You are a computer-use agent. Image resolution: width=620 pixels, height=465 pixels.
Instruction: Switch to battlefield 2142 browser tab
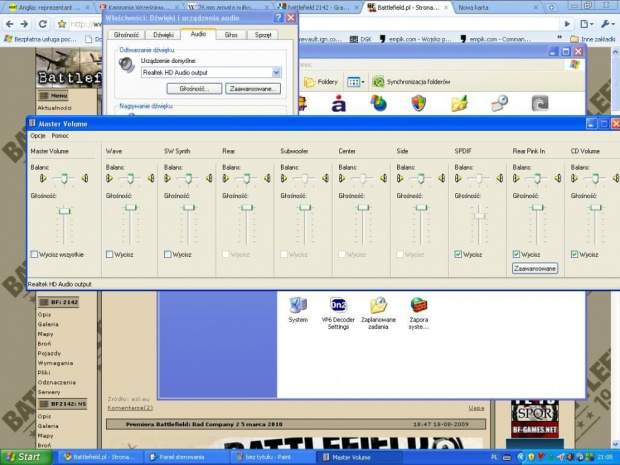pyautogui.click(x=318, y=7)
